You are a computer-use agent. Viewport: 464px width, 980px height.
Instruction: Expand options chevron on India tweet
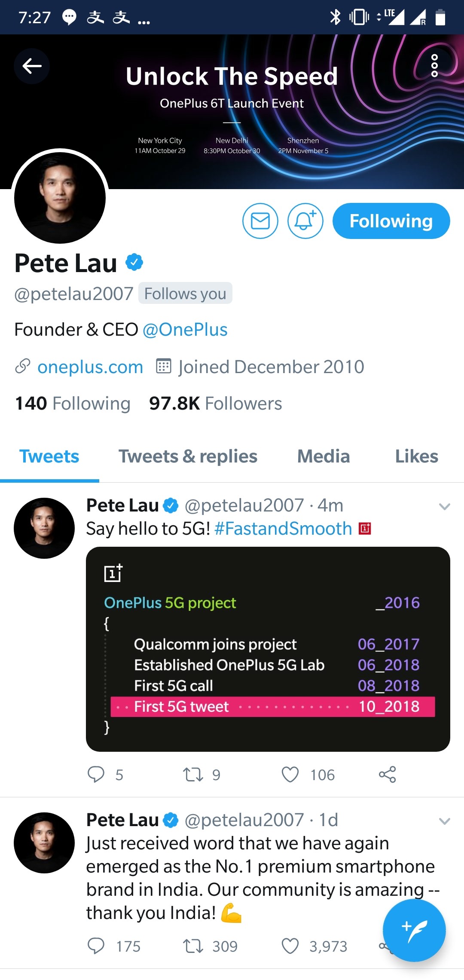click(444, 821)
